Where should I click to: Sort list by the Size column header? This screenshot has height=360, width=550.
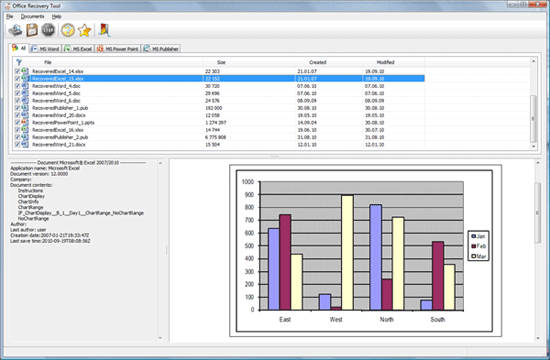pyautogui.click(x=221, y=62)
